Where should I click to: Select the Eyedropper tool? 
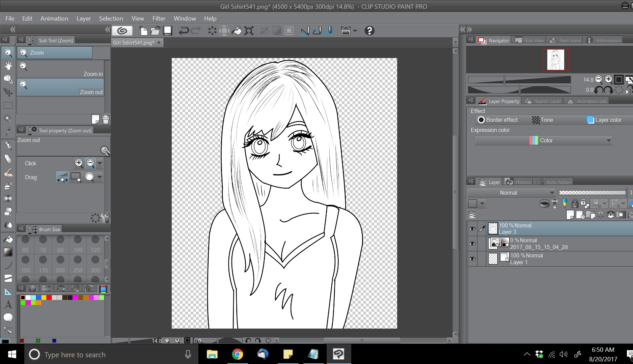8,132
